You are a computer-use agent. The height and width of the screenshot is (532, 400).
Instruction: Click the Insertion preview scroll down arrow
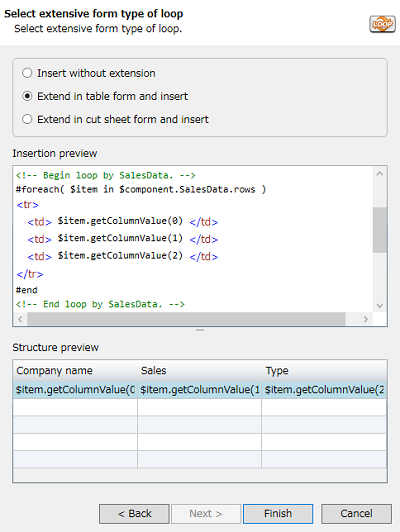point(380,305)
